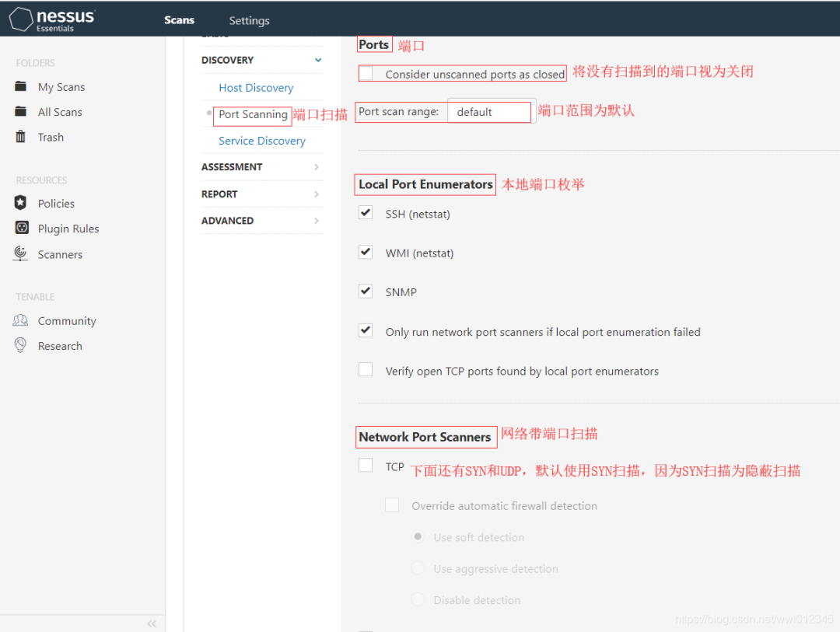Uncheck SSH (netstat) enumerator
Screen dimensions: 840x632
366,213
